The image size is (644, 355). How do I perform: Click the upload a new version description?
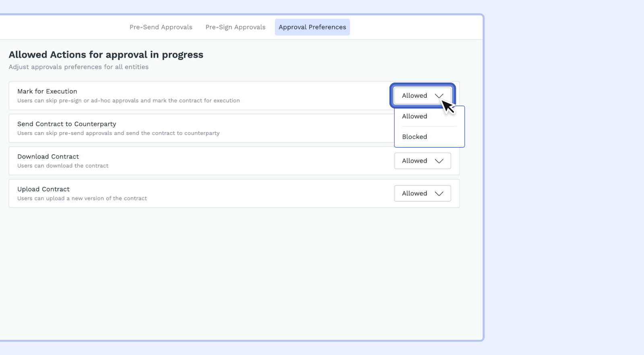point(82,198)
